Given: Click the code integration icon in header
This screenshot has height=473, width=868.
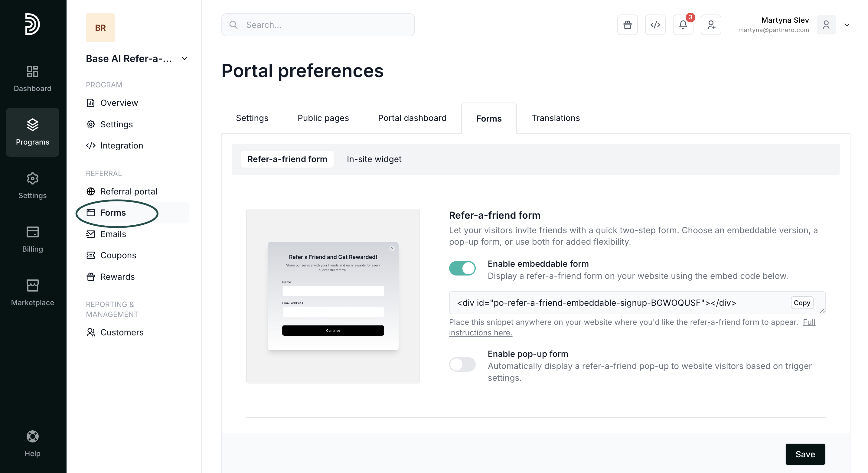Looking at the screenshot, I should pyautogui.click(x=655, y=24).
